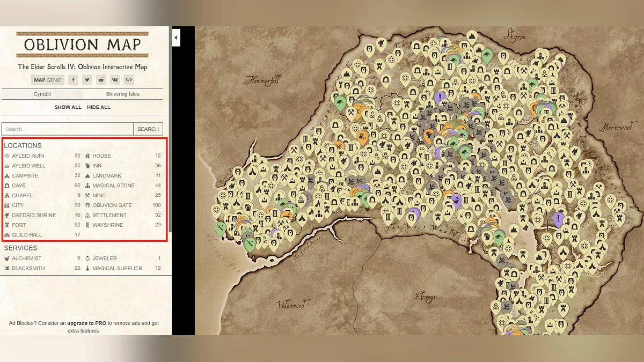This screenshot has width=644, height=362.
Task: Switch to the Shivering Isles tab
Action: [x=122, y=94]
